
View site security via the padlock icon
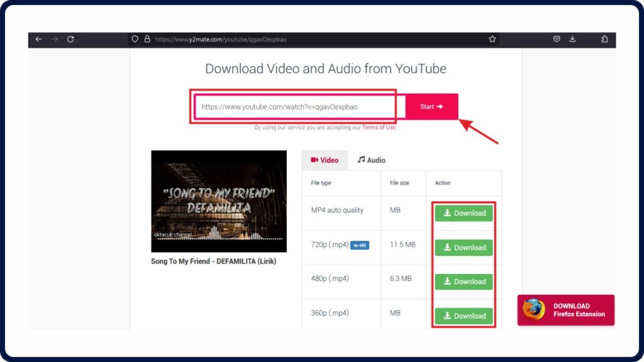point(147,40)
